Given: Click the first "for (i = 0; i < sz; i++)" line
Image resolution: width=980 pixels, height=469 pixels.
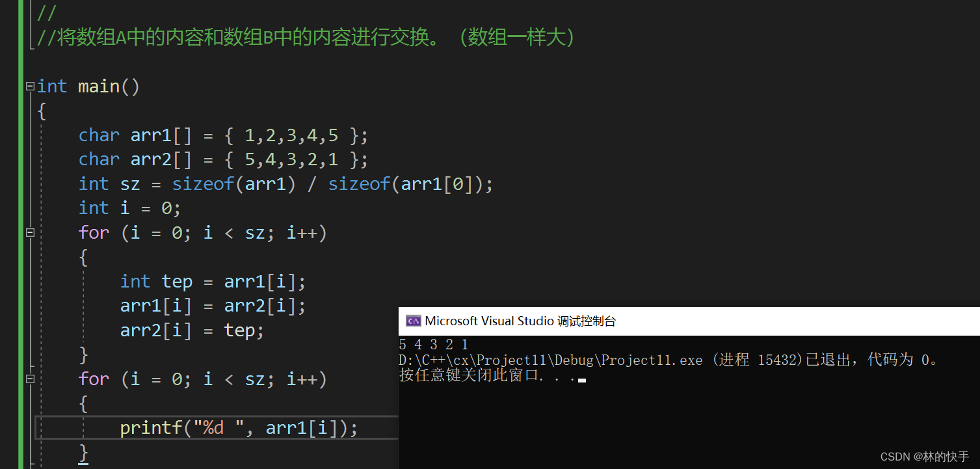Looking at the screenshot, I should 203,233.
